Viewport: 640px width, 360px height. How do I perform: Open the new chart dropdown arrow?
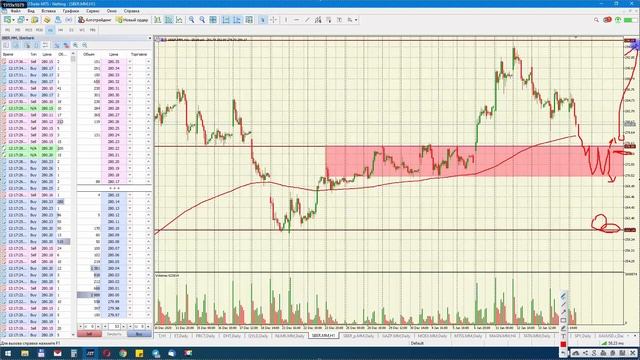click(x=13, y=20)
